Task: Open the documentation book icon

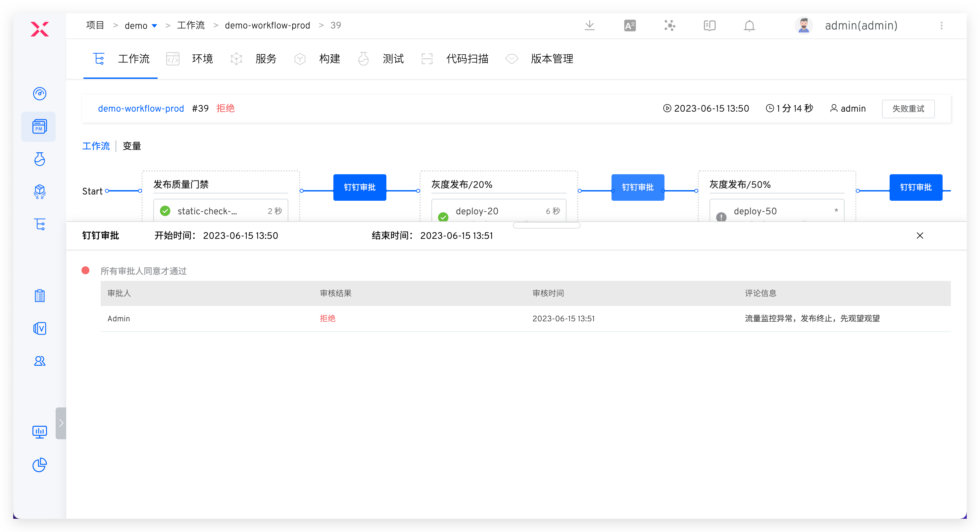Action: [x=709, y=26]
